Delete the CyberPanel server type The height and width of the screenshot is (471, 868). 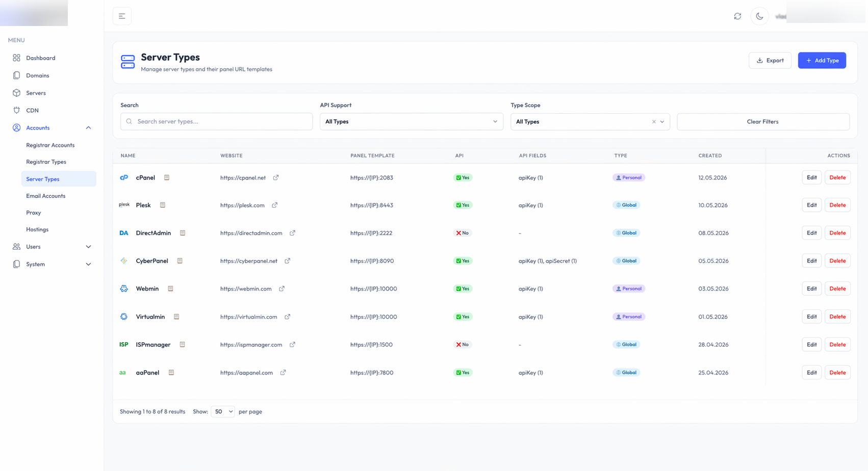point(837,260)
